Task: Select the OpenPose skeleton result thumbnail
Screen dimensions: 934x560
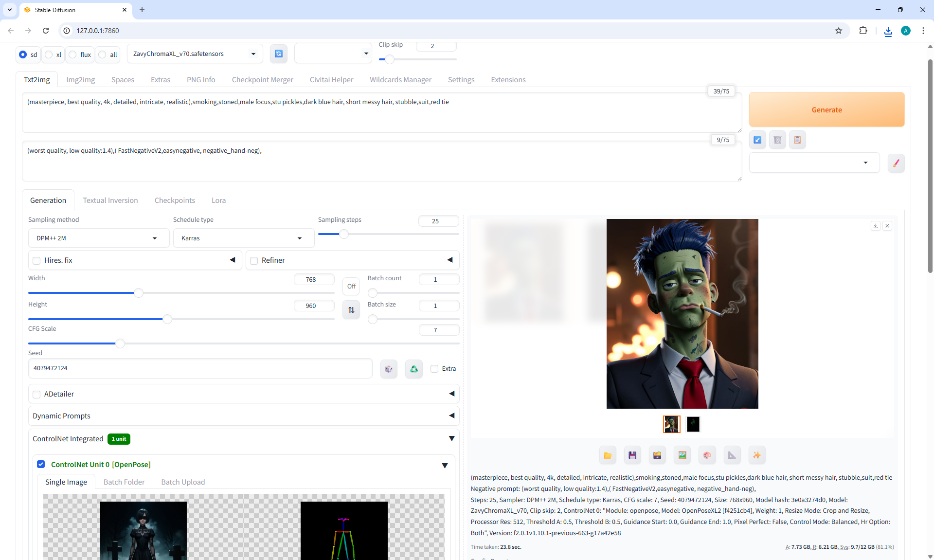Action: [693, 424]
